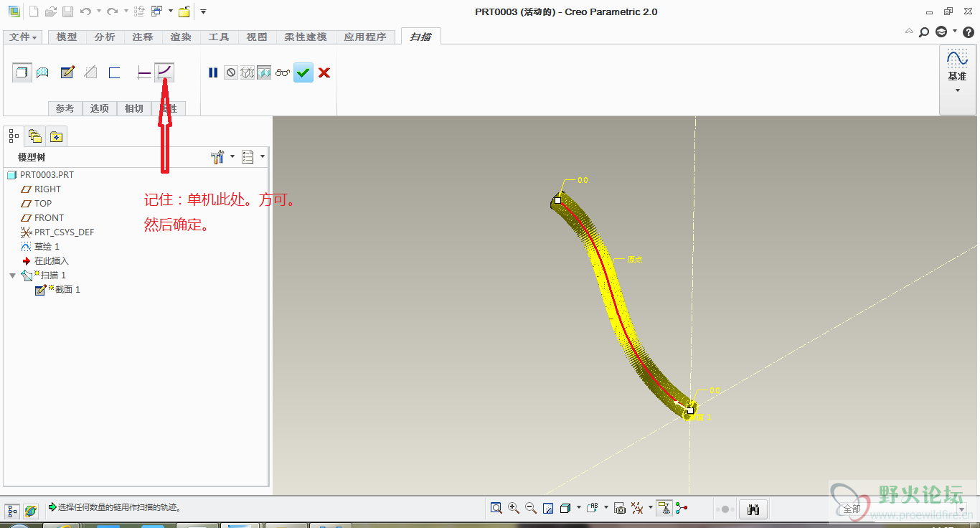The height and width of the screenshot is (528, 980).
Task: Select the Sweep as surface option
Action: 42,72
